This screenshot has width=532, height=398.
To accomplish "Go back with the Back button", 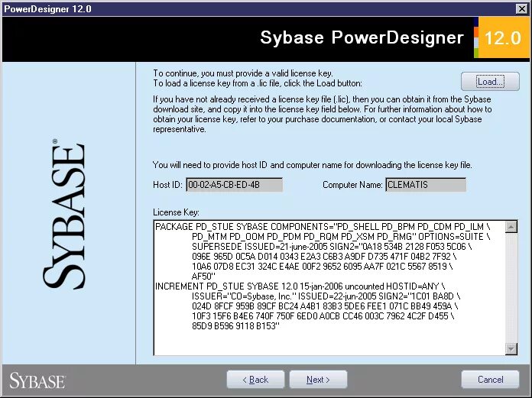I will 255,380.
